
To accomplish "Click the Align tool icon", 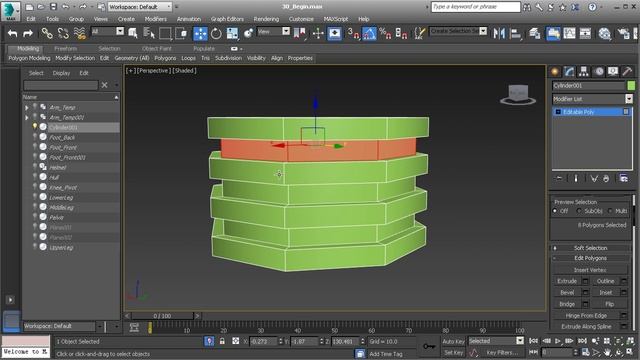I will [x=516, y=33].
